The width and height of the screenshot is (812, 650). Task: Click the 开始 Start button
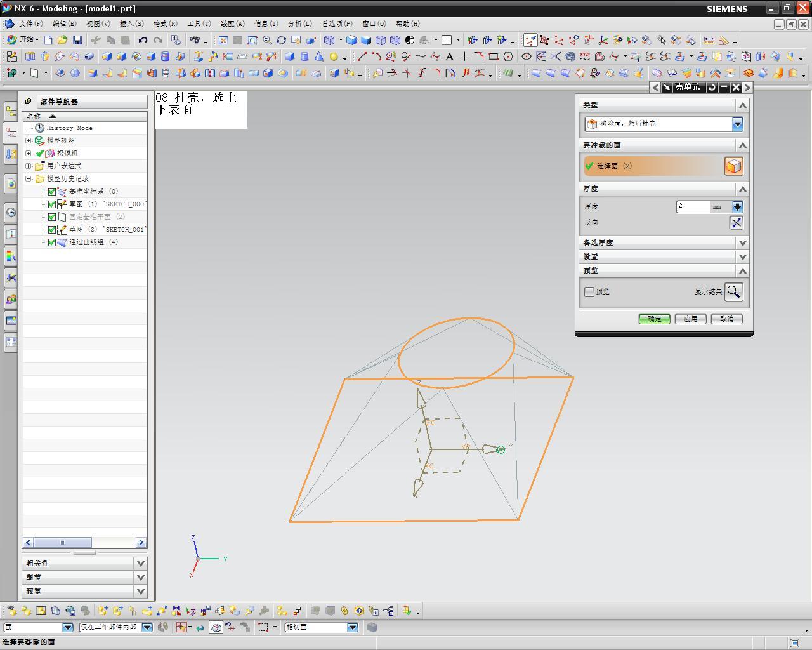(22, 40)
